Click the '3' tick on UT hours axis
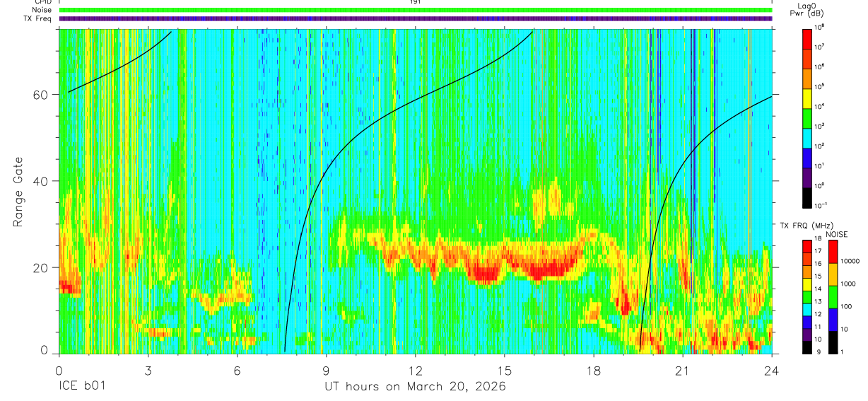Image resolution: width=868 pixels, height=401 pixels. click(x=148, y=370)
